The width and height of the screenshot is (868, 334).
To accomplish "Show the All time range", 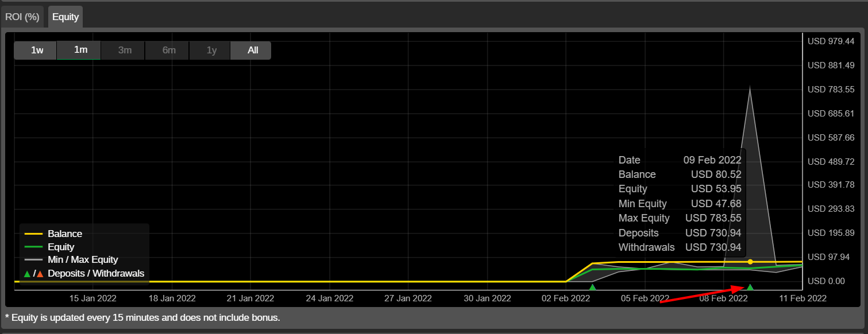I will point(253,51).
